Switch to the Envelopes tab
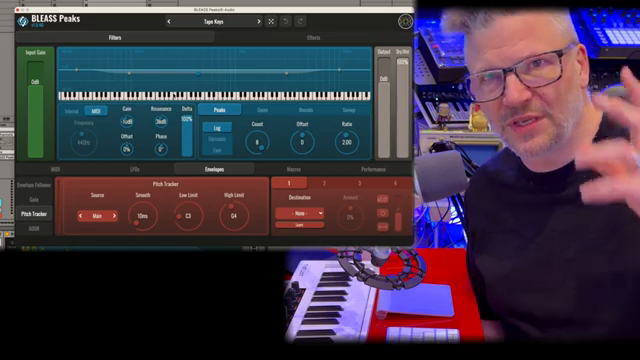The width and height of the screenshot is (640, 360). 214,169
